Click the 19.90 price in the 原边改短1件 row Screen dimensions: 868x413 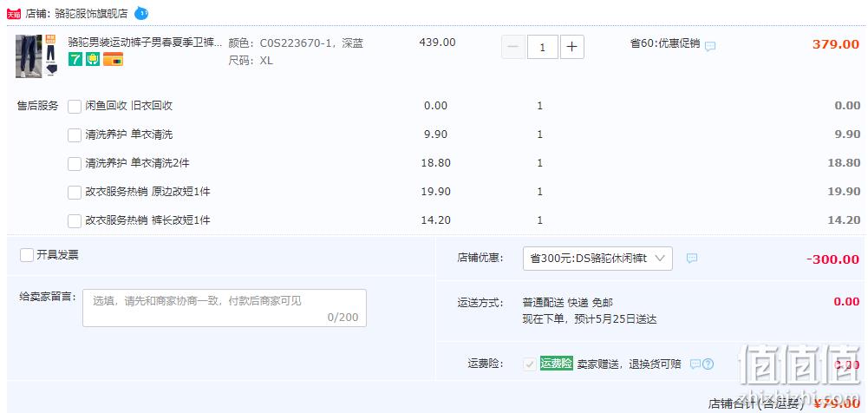435,192
